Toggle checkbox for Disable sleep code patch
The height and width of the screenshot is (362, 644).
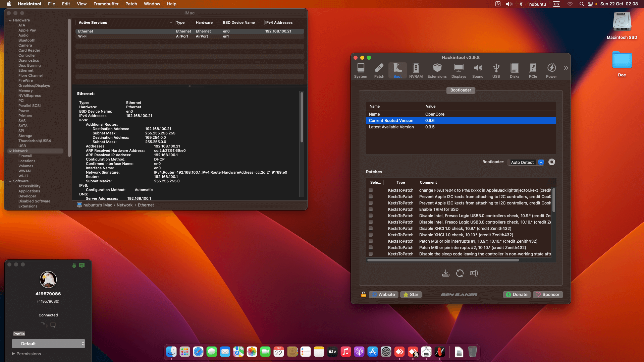coord(371,254)
